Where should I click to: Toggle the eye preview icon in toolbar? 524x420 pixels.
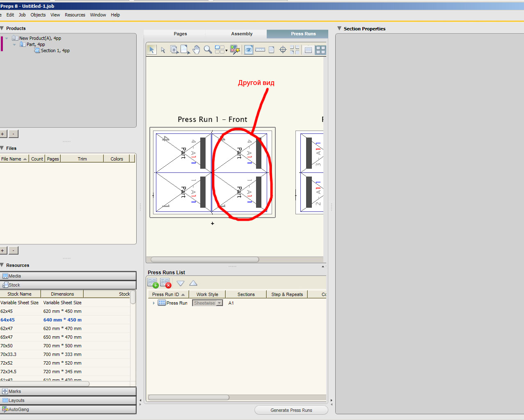(x=249, y=50)
